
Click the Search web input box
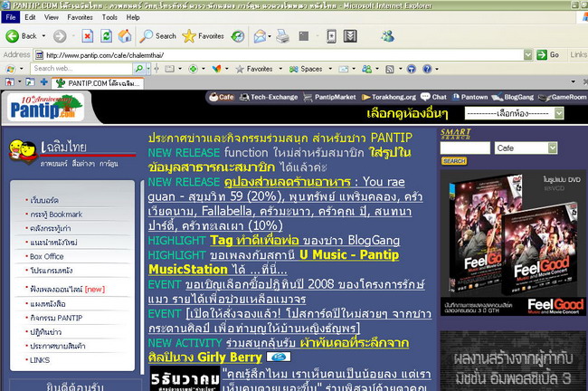[81, 69]
